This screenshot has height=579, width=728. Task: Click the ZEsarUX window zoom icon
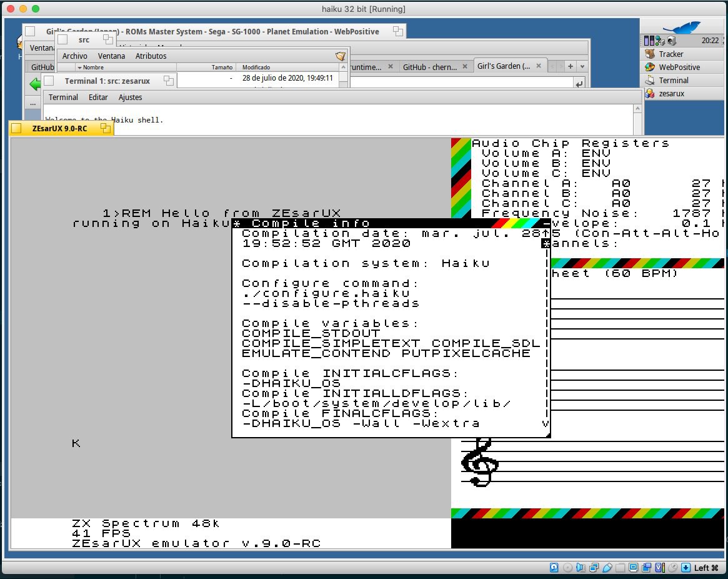(106, 128)
